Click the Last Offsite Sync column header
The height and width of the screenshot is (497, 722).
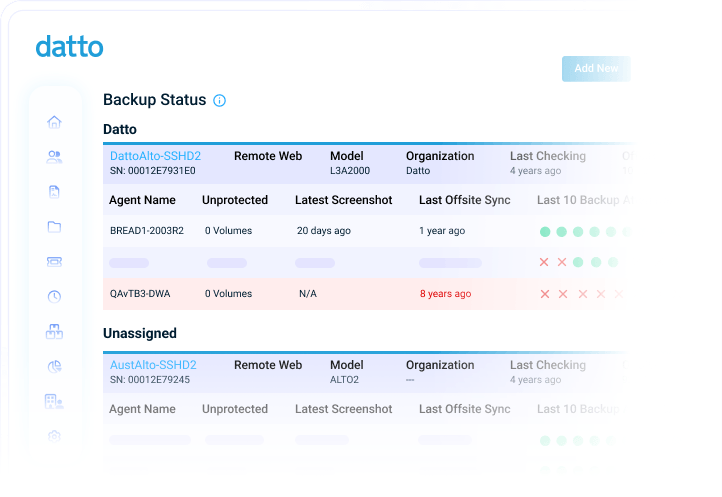coord(465,200)
